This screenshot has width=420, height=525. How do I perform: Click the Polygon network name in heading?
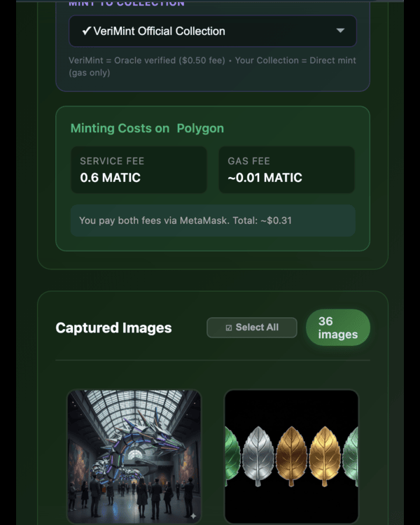point(200,128)
